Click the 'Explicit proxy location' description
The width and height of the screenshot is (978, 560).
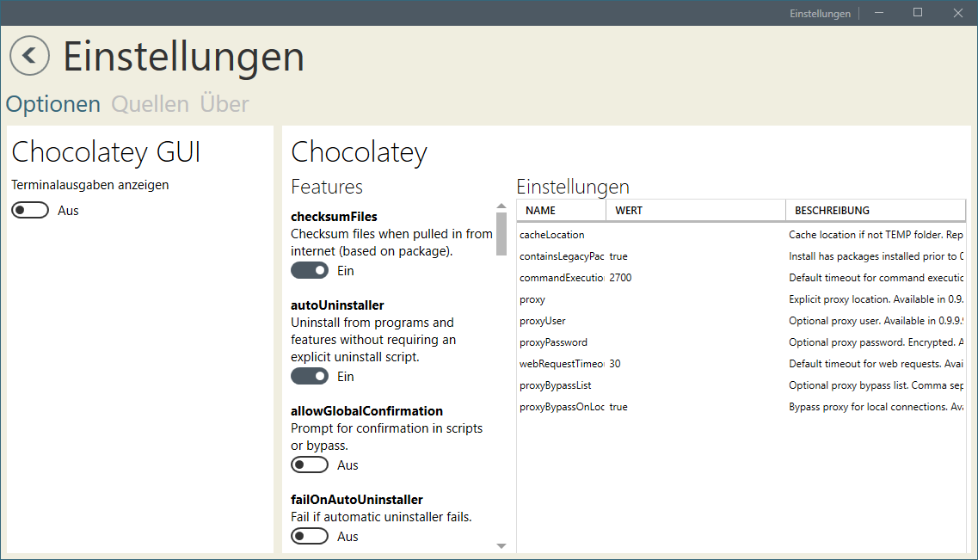pos(876,299)
